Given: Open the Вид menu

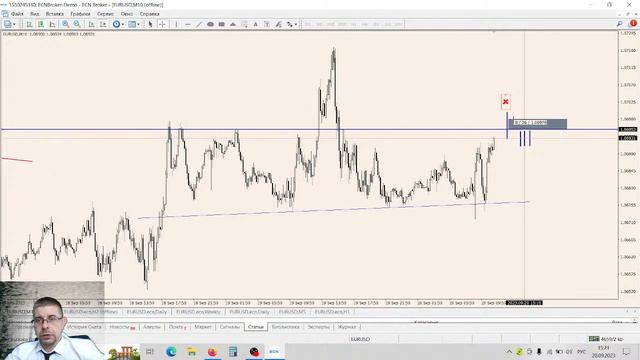Looking at the screenshot, I should [35, 14].
